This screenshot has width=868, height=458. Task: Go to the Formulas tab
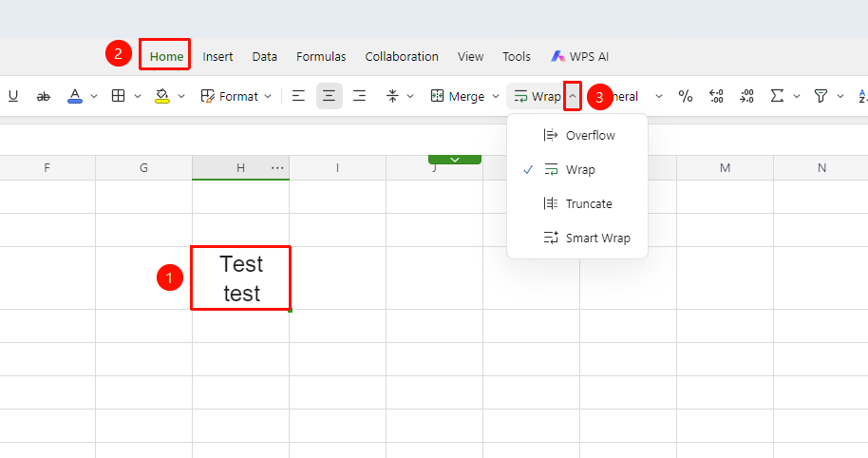click(321, 56)
